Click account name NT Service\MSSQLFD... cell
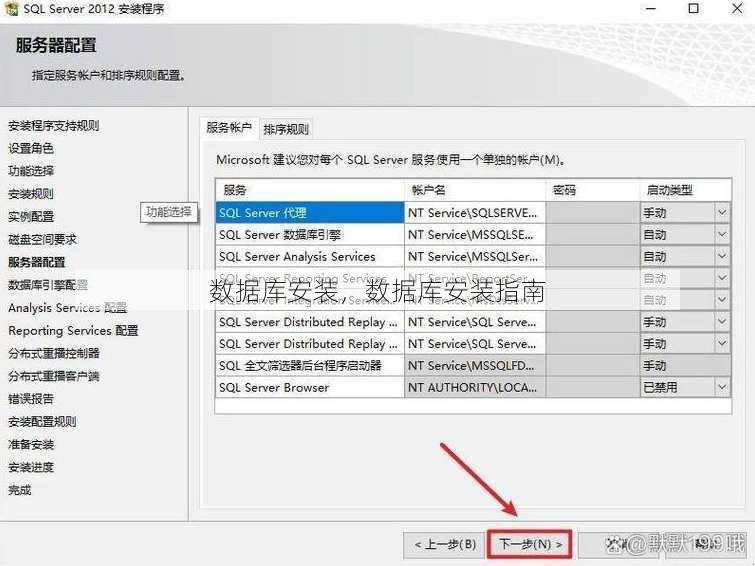The width and height of the screenshot is (755, 566). pos(475,365)
